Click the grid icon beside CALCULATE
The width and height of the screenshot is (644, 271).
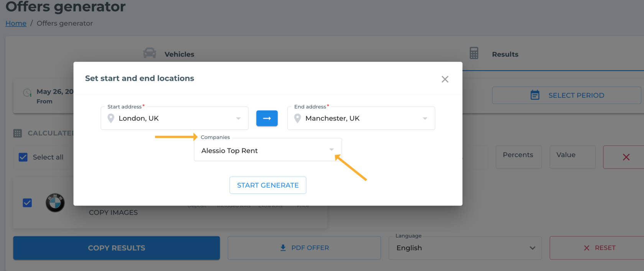click(18, 133)
